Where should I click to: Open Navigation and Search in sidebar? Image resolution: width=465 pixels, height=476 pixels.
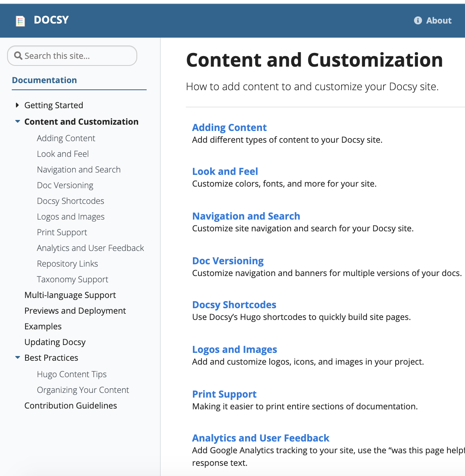click(x=79, y=169)
